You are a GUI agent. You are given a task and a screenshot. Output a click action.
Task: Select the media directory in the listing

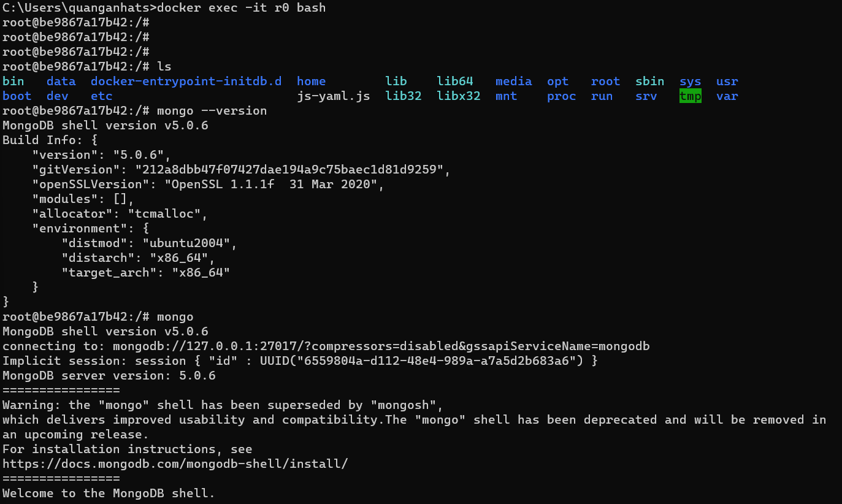[x=513, y=82]
